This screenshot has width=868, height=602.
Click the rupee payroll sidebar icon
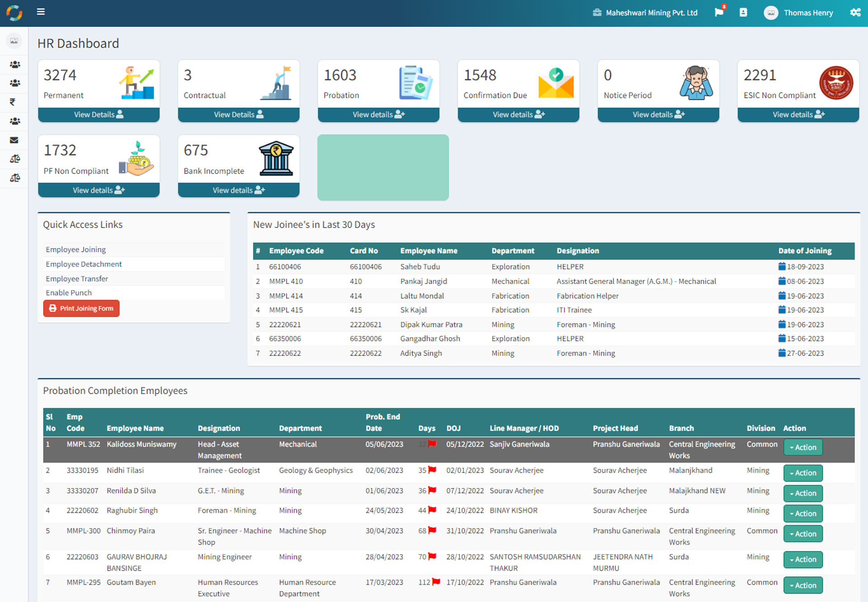[x=13, y=102]
